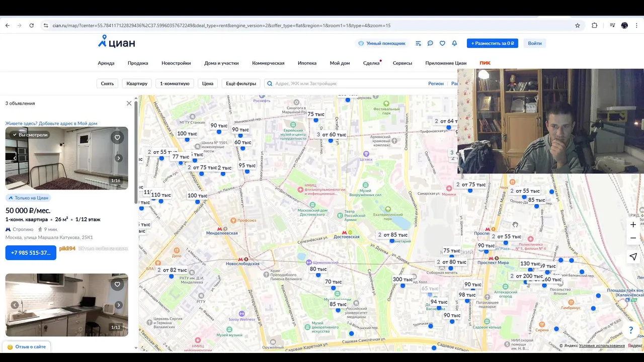Open the Аренда menu
This screenshot has width=644, height=362.
[x=106, y=63]
